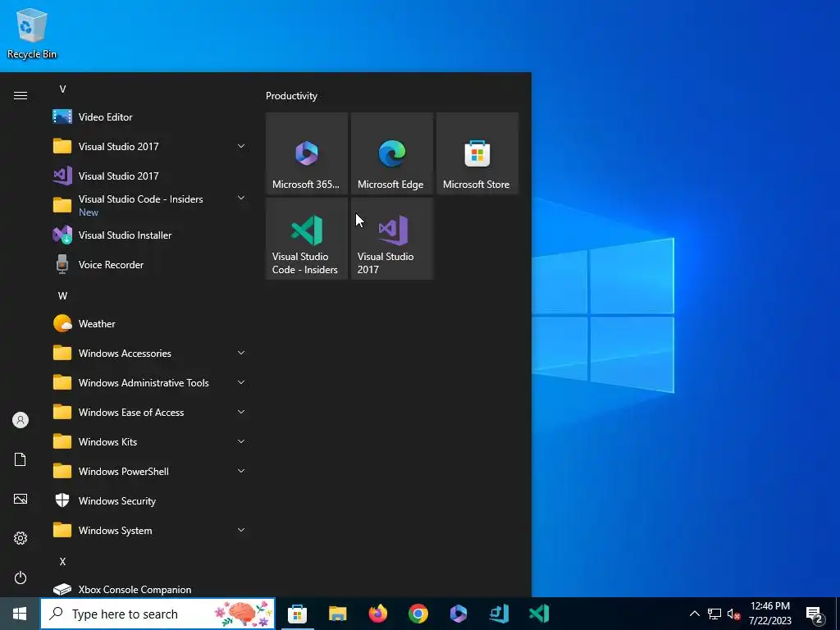Open the Recycle Bin on desktop
This screenshot has height=630, width=840.
(x=32, y=33)
